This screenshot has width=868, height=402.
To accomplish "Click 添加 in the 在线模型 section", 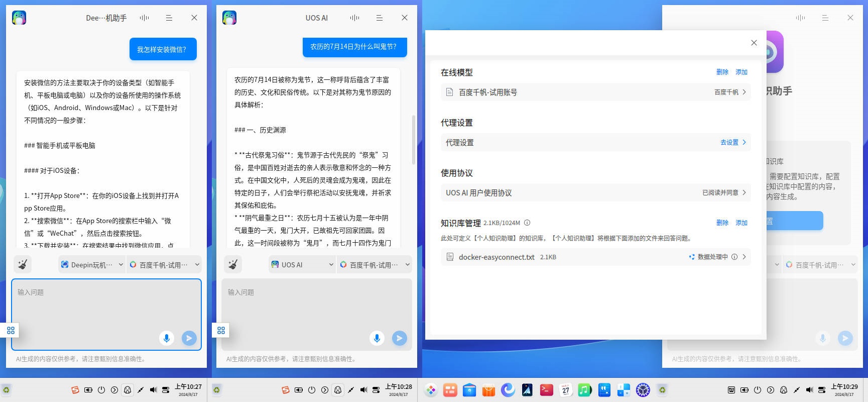I will 741,72.
